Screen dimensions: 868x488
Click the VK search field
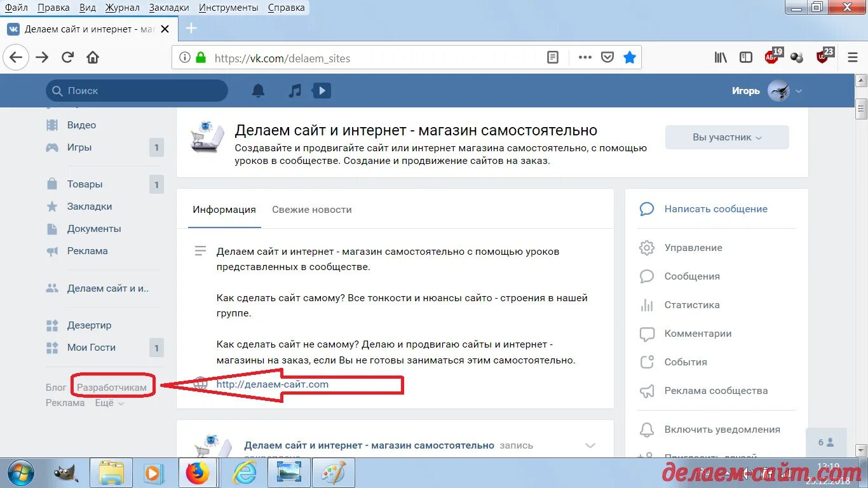137,91
